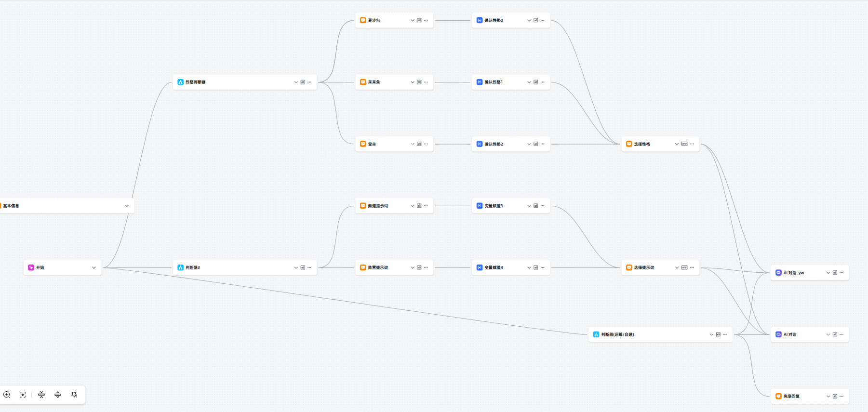Click the fit-to-view focus icon in toolbar
Viewport: 868px width, 412px height.
(x=23, y=395)
